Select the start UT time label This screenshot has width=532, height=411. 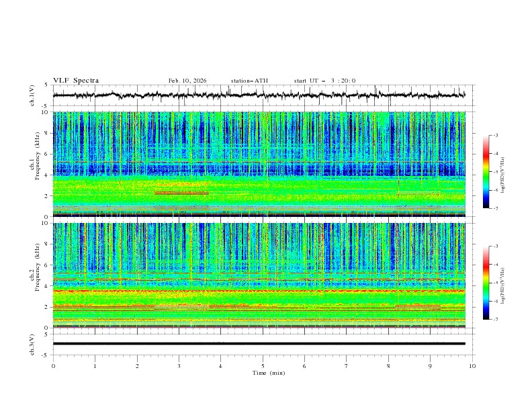tap(324, 81)
